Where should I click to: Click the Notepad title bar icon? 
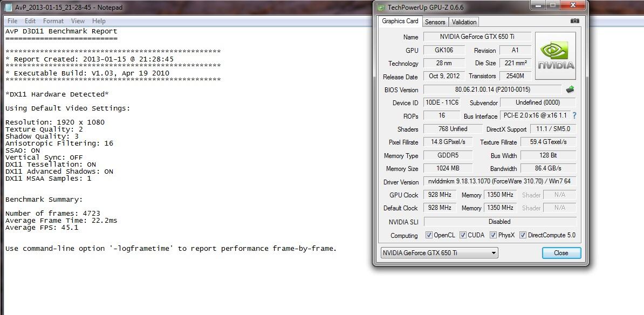pos(8,8)
